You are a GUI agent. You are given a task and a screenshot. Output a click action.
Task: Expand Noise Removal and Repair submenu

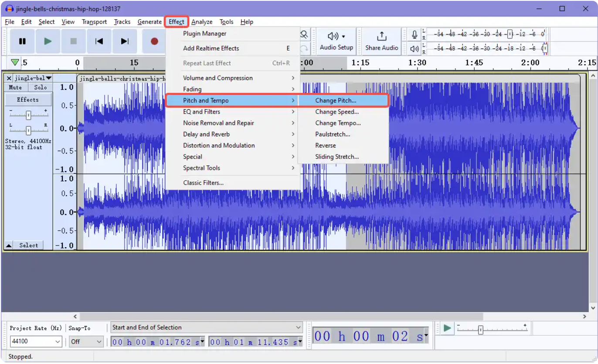tap(233, 123)
